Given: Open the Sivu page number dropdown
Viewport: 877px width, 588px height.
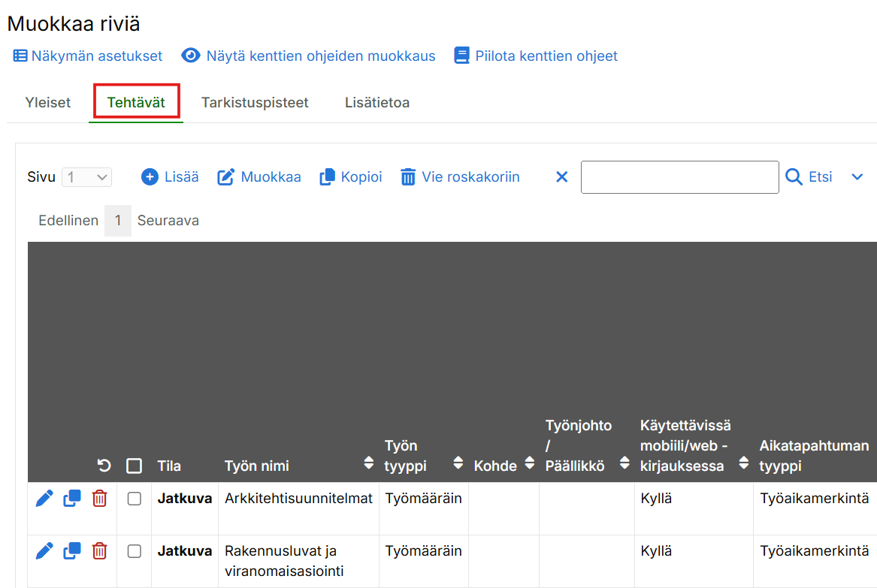Looking at the screenshot, I should click(86, 177).
